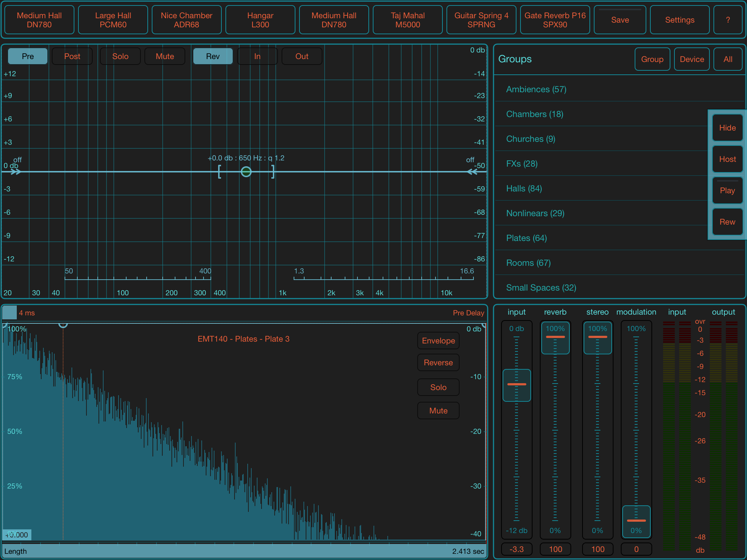747x560 pixels.
Task: Load the Taj Mahal M5000 preset
Action: coord(408,20)
